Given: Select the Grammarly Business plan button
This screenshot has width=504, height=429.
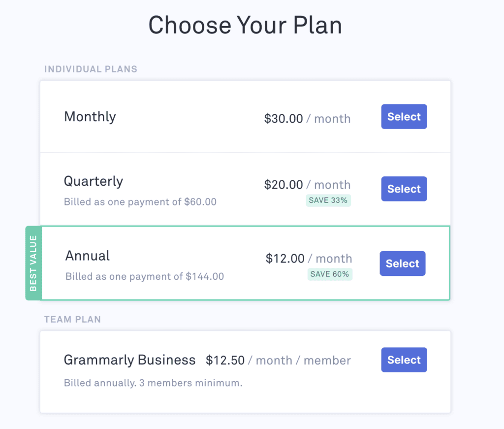Looking at the screenshot, I should (x=404, y=360).
